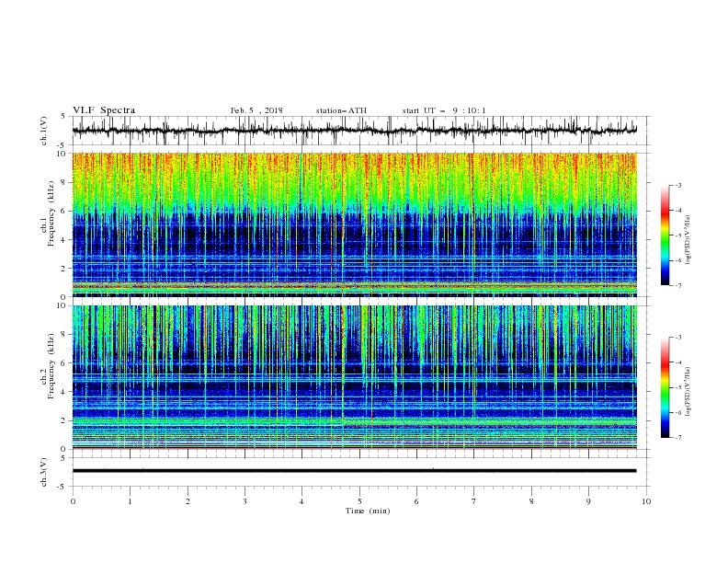Click the ch.2 frequency axis "10" tick label
This screenshot has width=728, height=563.
(x=63, y=305)
